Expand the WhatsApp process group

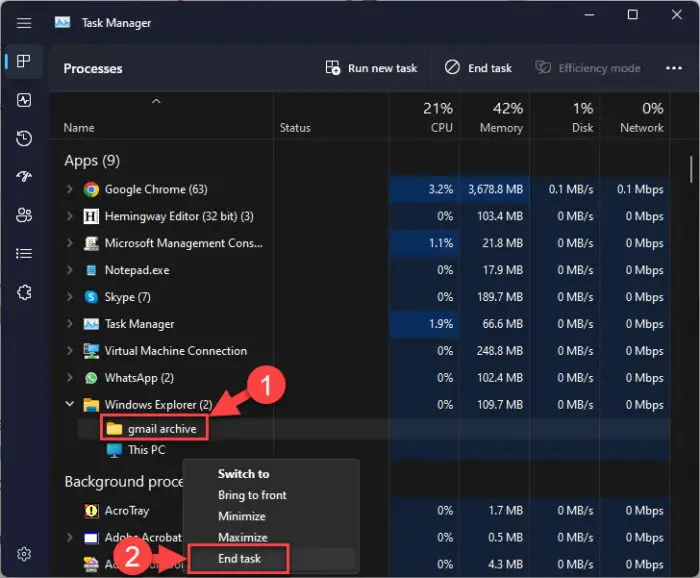(x=69, y=378)
